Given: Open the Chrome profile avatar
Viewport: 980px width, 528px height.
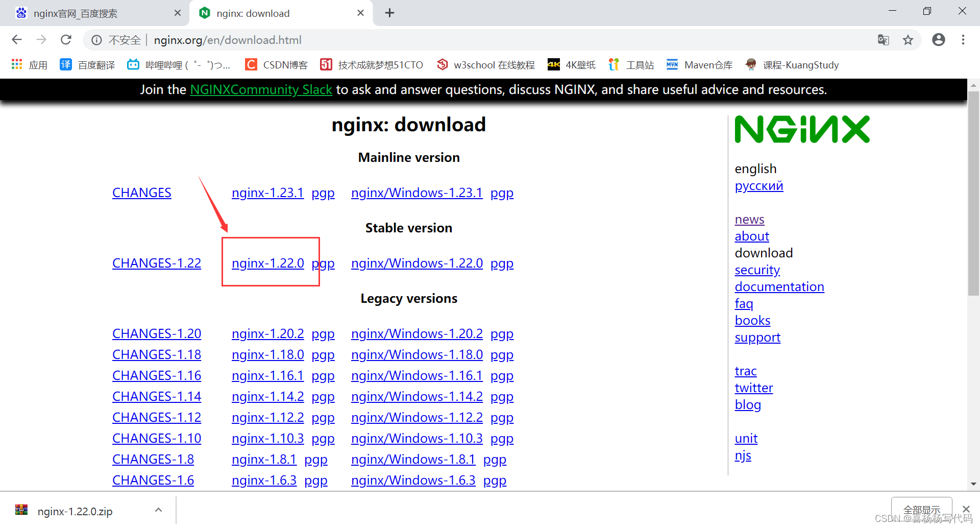Looking at the screenshot, I should point(939,40).
